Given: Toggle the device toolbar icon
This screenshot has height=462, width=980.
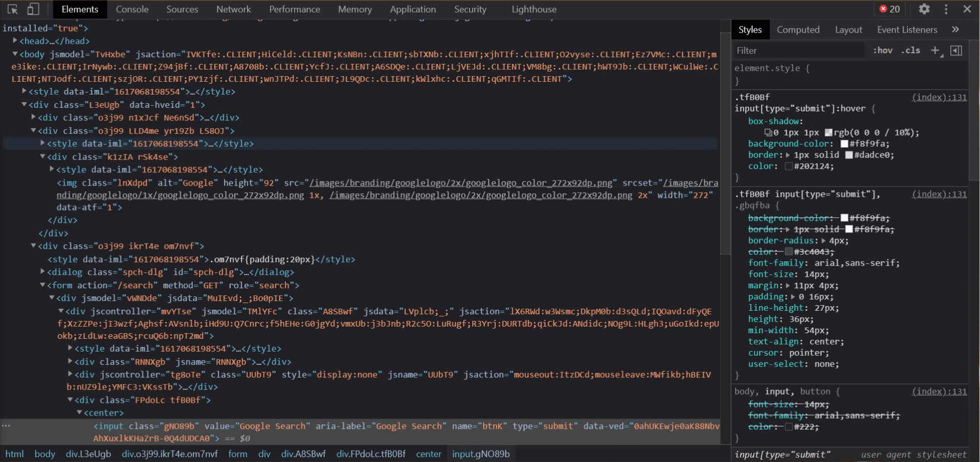Looking at the screenshot, I should 33,9.
